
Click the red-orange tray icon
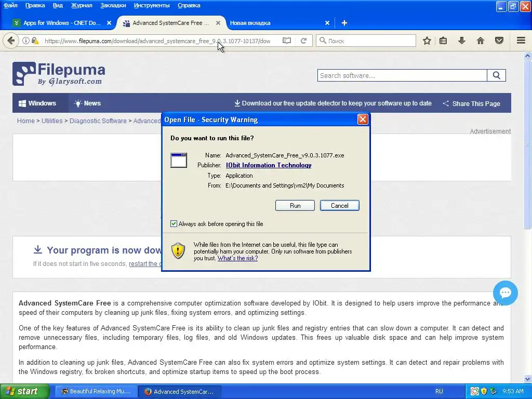pyautogui.click(x=475, y=391)
